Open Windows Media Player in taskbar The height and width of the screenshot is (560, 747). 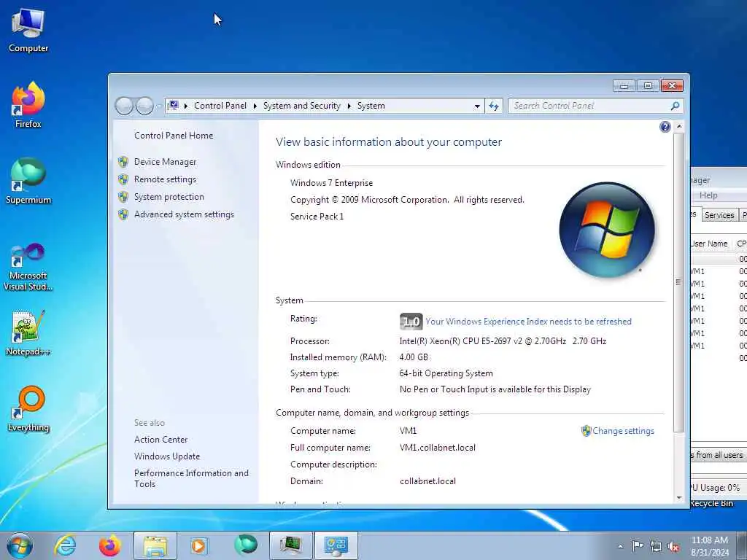(198, 545)
